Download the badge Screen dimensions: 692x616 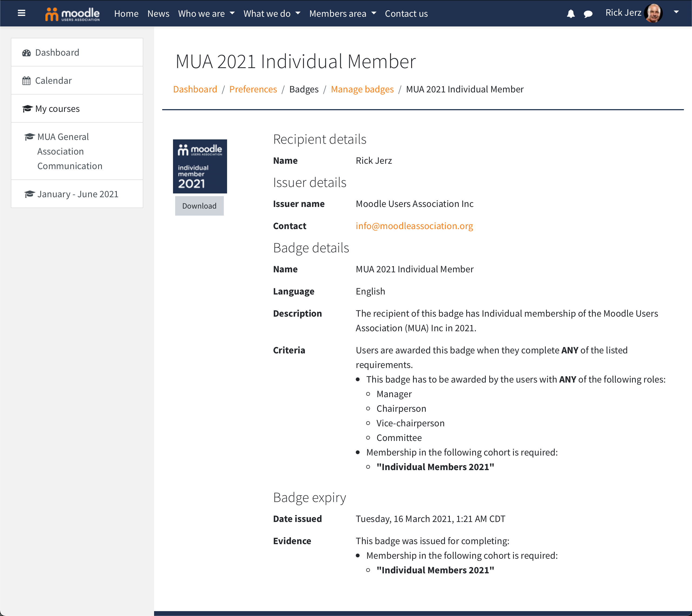point(199,206)
